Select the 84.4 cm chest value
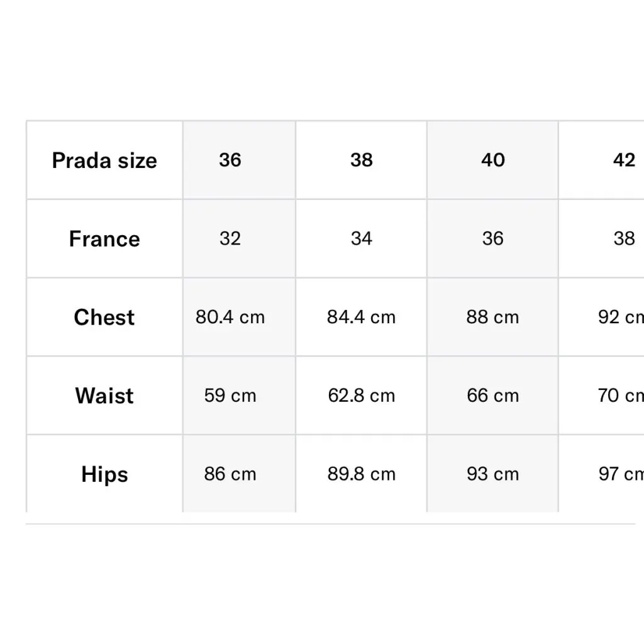The image size is (644, 644). tap(362, 317)
